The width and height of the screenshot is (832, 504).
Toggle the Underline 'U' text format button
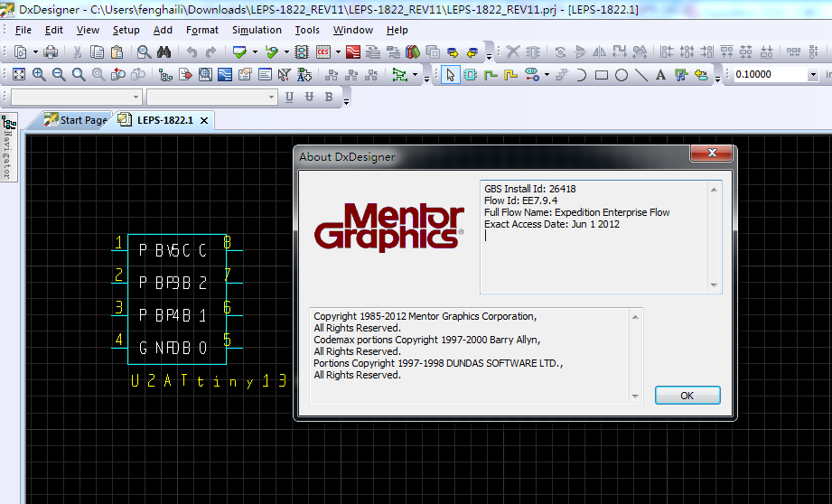[x=290, y=97]
